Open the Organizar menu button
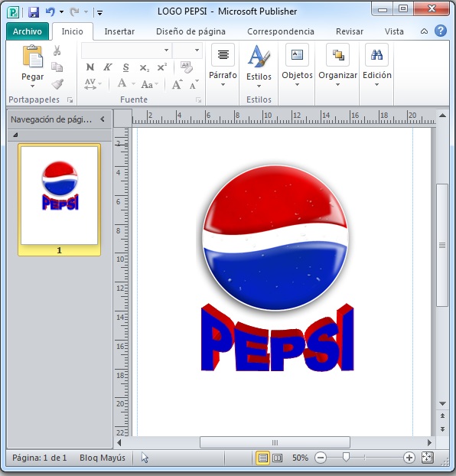Image resolution: width=456 pixels, height=476 pixels. (337, 66)
